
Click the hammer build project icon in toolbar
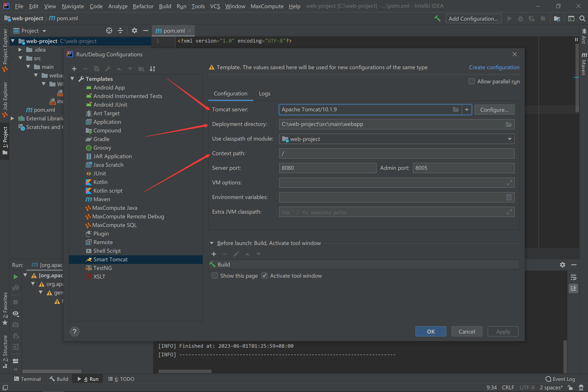click(437, 18)
